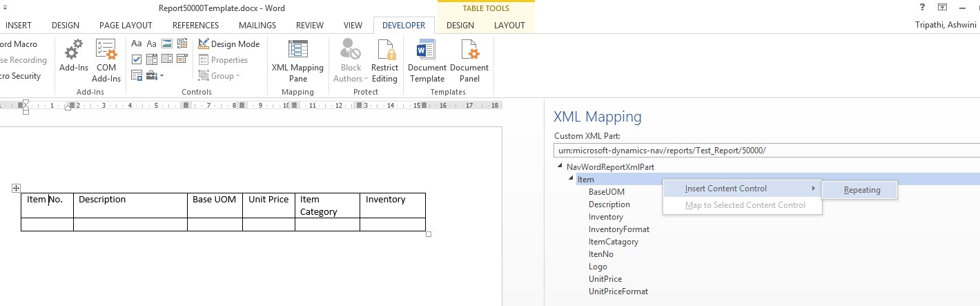Open the Legacy Tools dropdown
980x306 pixels.
pos(153,75)
